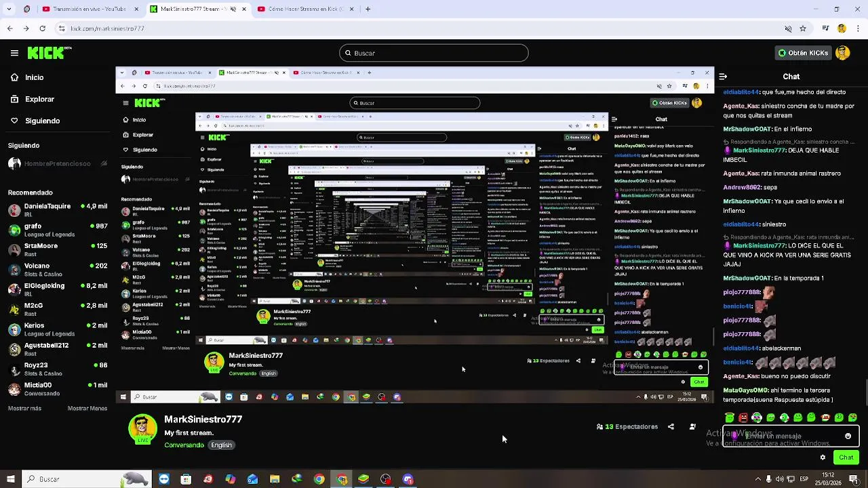Click the site info icon in address bar
868x488 pixels.
62,28
